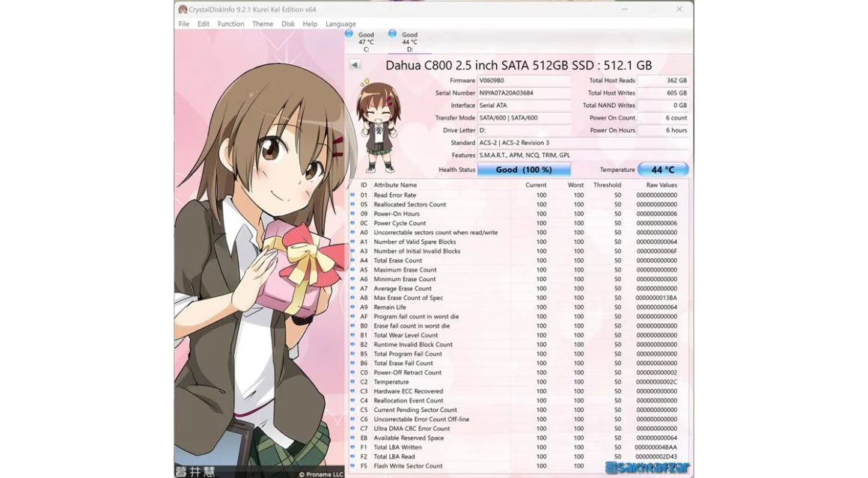Image resolution: width=868 pixels, height=478 pixels.
Task: Click the status icon for Total Wear Level Count
Action: (x=352, y=334)
